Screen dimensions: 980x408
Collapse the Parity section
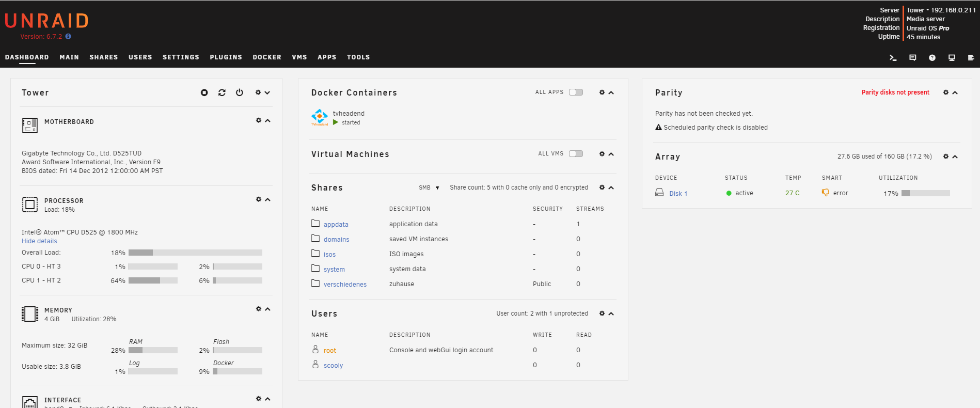tap(955, 93)
